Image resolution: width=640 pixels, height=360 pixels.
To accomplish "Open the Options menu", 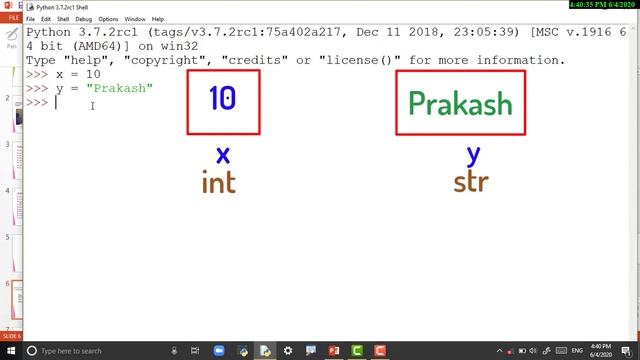I will [x=108, y=19].
